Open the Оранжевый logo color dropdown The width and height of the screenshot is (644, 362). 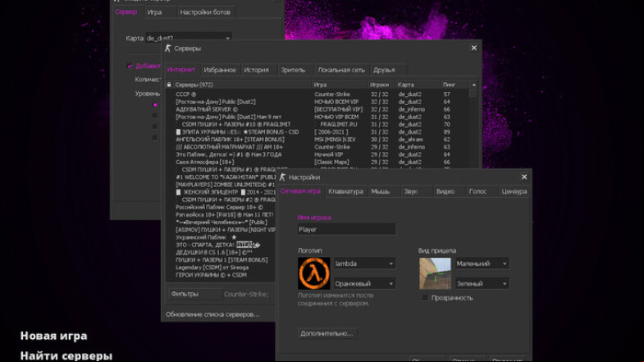(364, 283)
